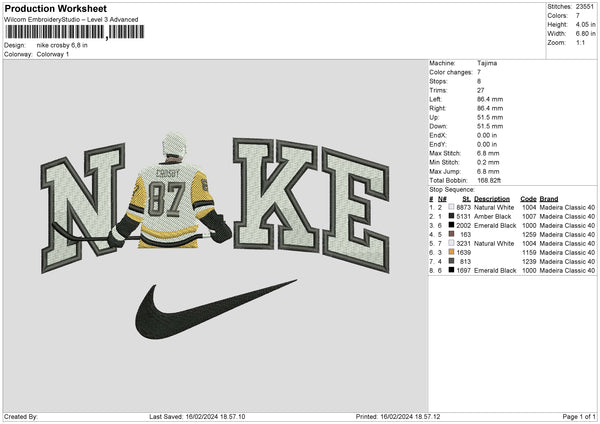Select the stitches count '23551'
Viewport: 600px width, 424px height.
click(585, 7)
